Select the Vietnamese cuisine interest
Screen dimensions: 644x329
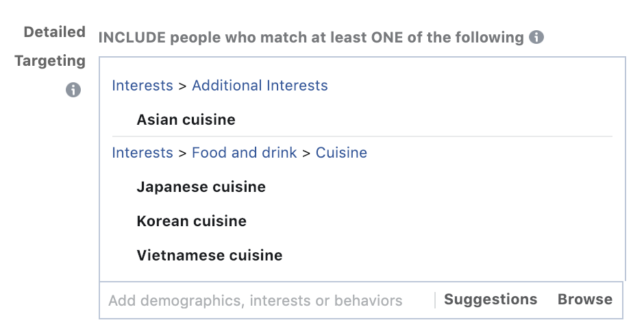click(x=209, y=256)
